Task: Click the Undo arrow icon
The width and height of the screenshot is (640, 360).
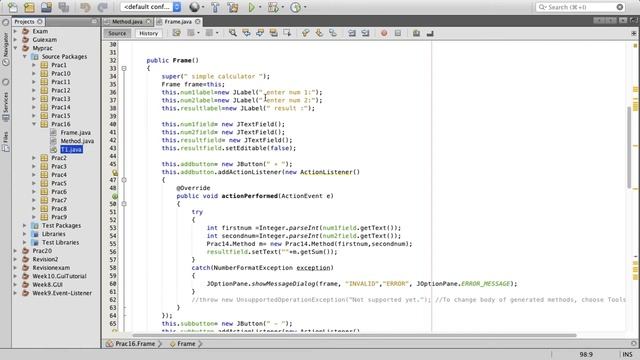Action: point(85,7)
